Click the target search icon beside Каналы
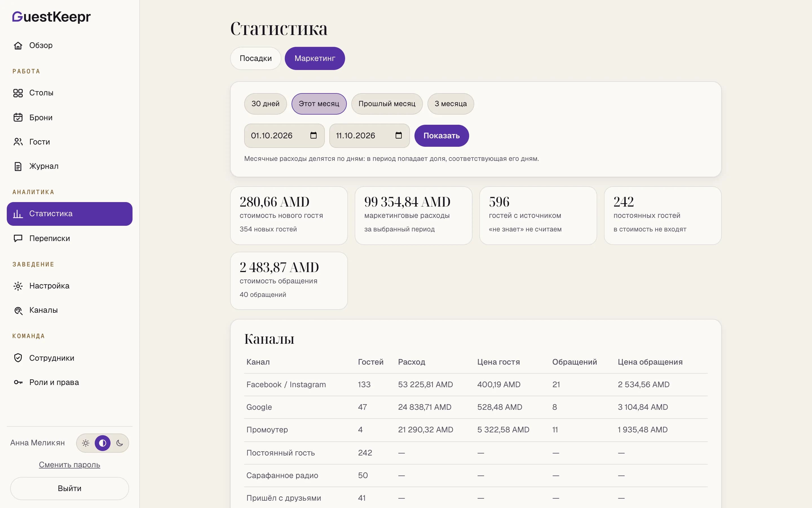This screenshot has height=508, width=812. coord(18,310)
